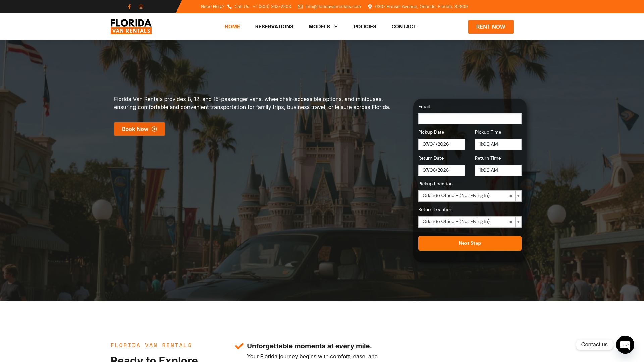Click the 'Unforgettable moments at every mile.' heading
The image size is (644, 362).
309,346
